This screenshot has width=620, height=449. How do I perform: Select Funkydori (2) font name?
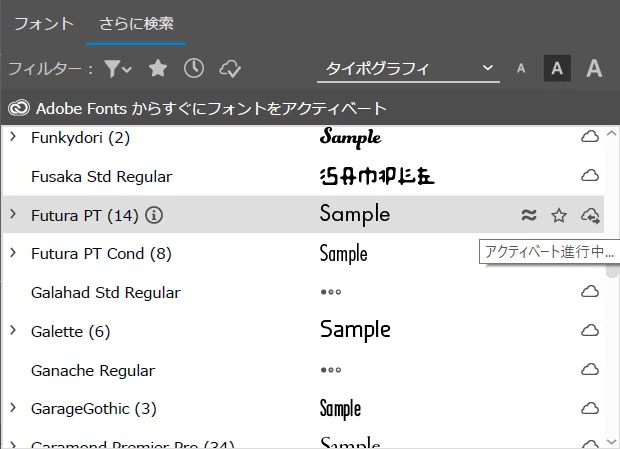coord(80,138)
